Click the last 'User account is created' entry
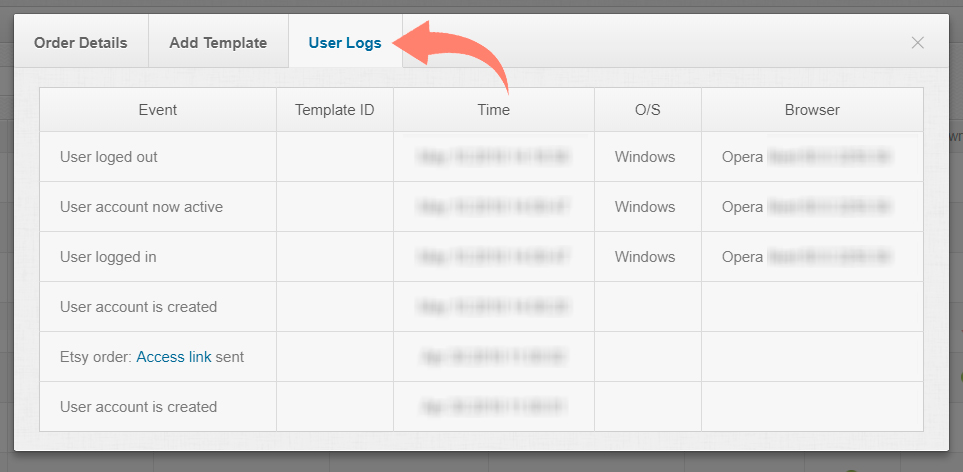The image size is (963, 472). 138,407
